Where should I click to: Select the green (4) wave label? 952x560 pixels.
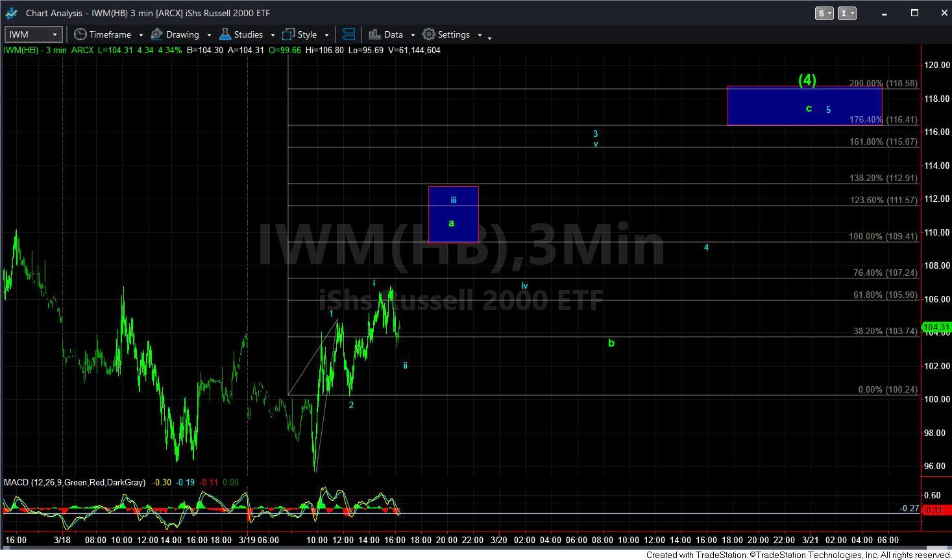[807, 80]
